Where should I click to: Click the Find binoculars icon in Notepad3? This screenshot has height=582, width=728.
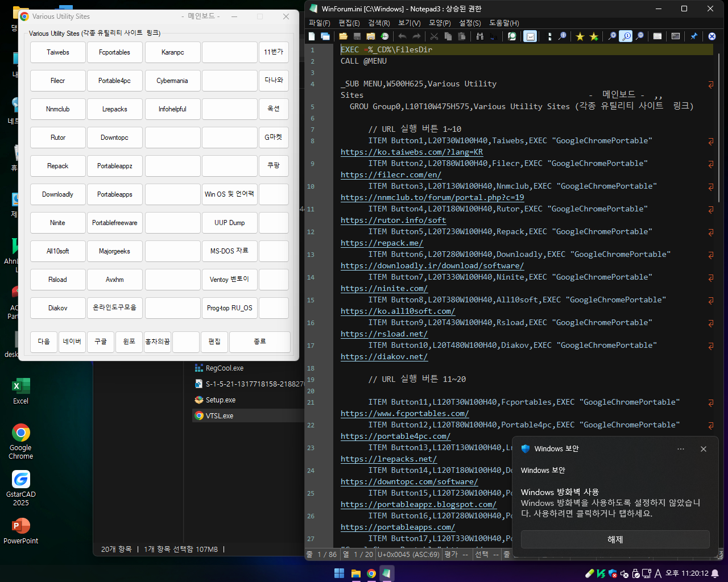(479, 36)
